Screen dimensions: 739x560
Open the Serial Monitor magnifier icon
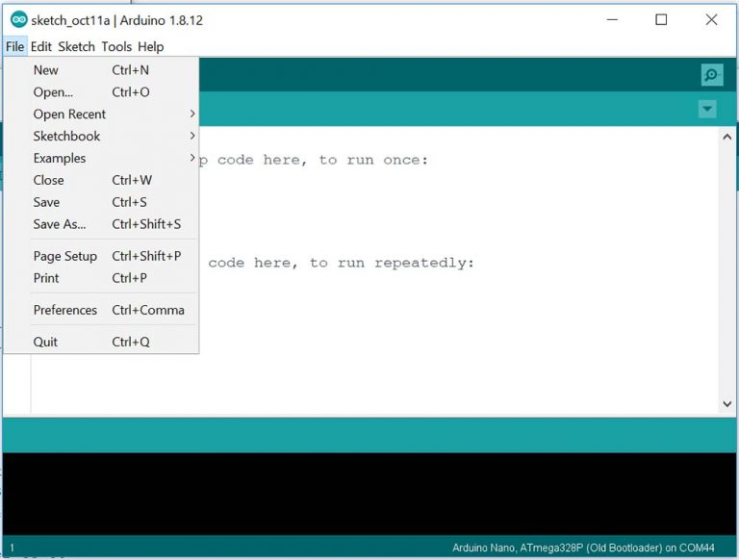(x=712, y=75)
